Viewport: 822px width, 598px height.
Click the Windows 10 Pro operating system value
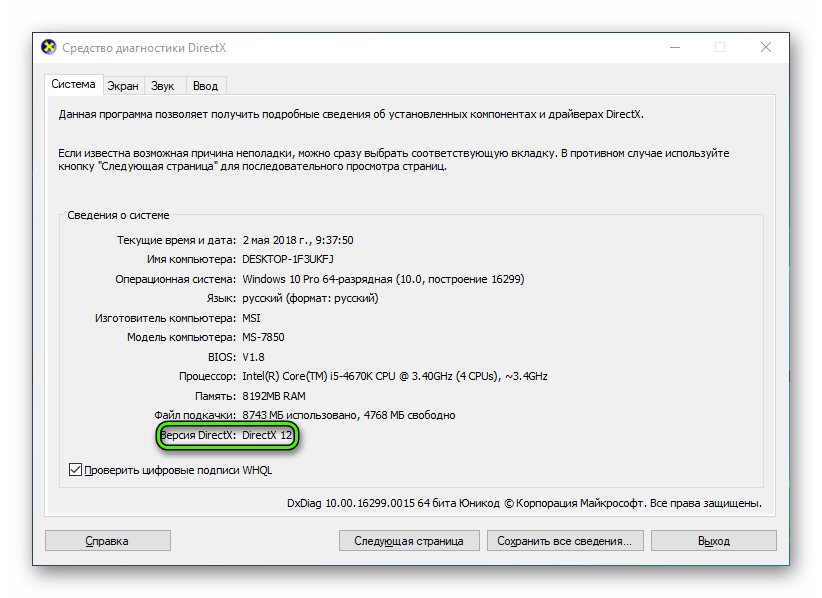382,279
